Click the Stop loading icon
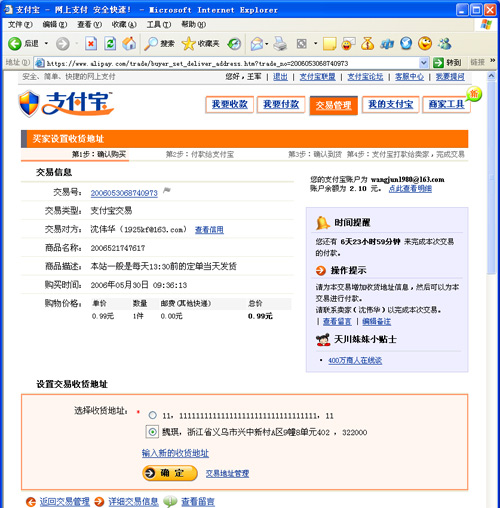Viewport: 500px width, 508px height. pos(91,44)
